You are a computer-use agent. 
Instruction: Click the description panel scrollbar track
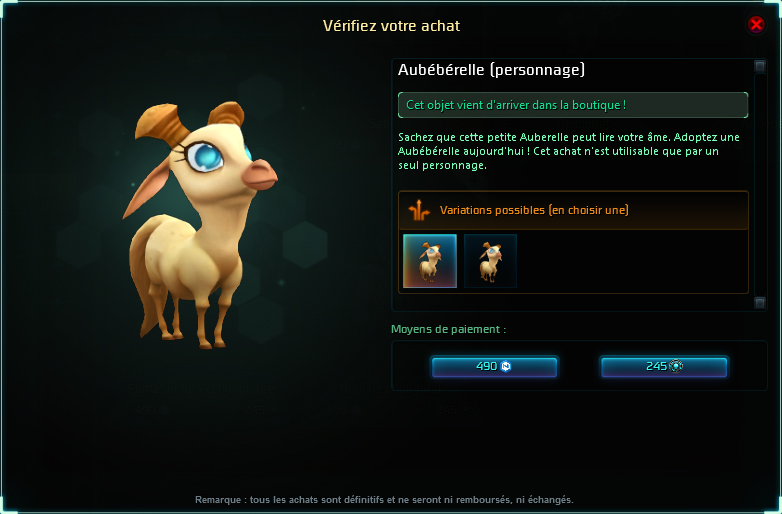(x=760, y=184)
